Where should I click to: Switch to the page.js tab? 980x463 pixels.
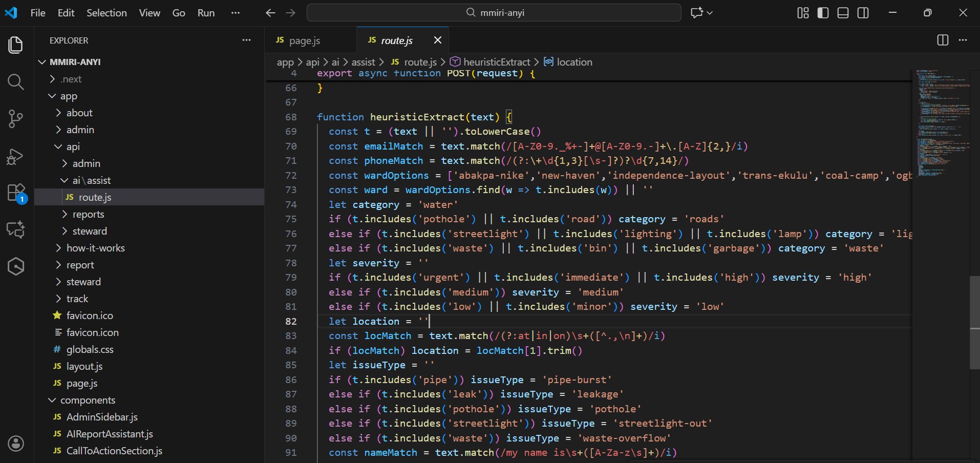point(304,40)
